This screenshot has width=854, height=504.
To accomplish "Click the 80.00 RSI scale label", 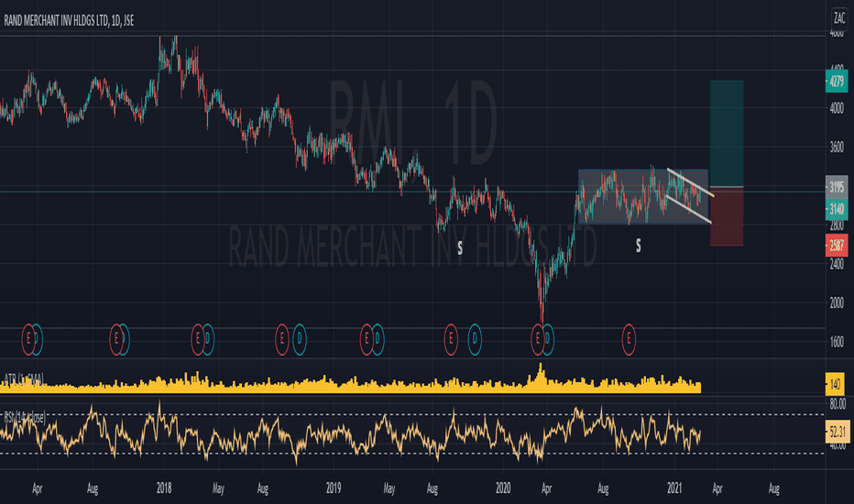I will point(838,404).
